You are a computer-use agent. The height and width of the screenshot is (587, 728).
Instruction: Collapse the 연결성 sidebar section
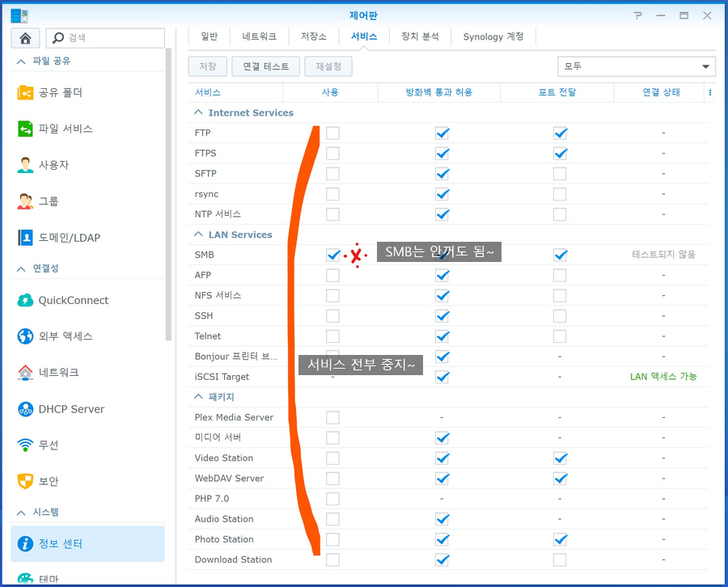21,268
